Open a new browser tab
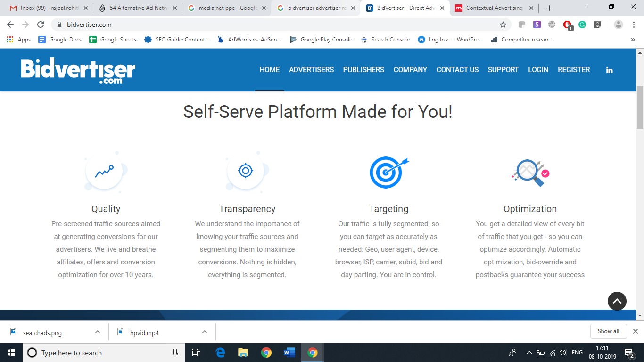Viewport: 644px width, 362px height. pyautogui.click(x=549, y=8)
